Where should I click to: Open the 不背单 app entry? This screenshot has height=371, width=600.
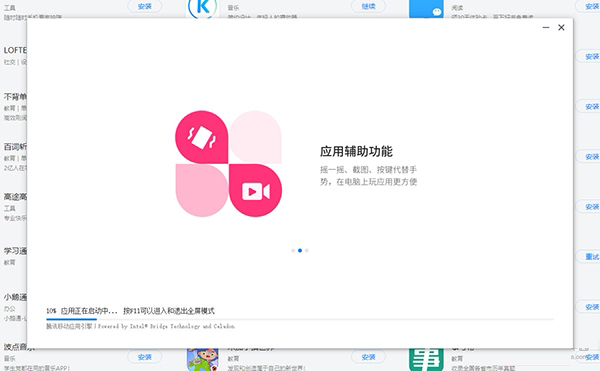click(x=15, y=97)
